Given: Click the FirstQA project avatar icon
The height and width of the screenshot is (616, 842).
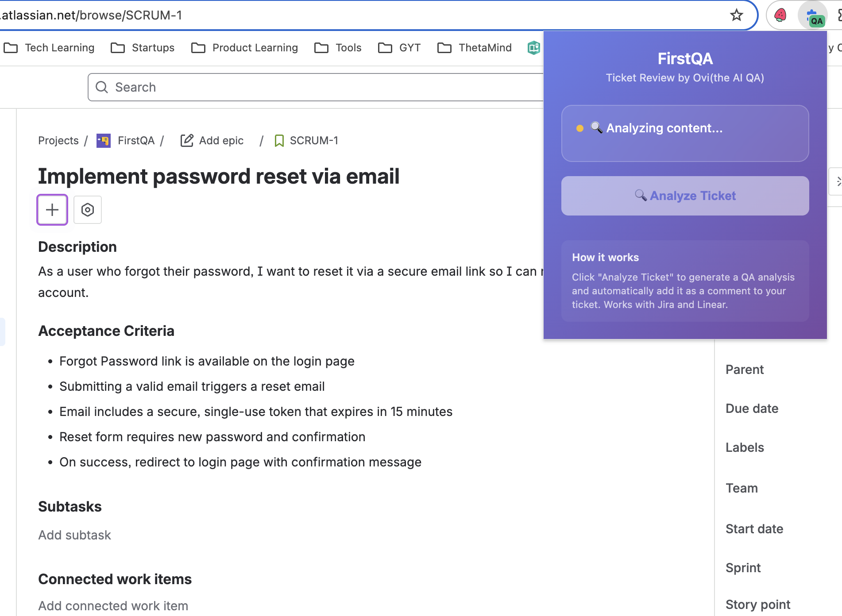Looking at the screenshot, I should pyautogui.click(x=104, y=141).
